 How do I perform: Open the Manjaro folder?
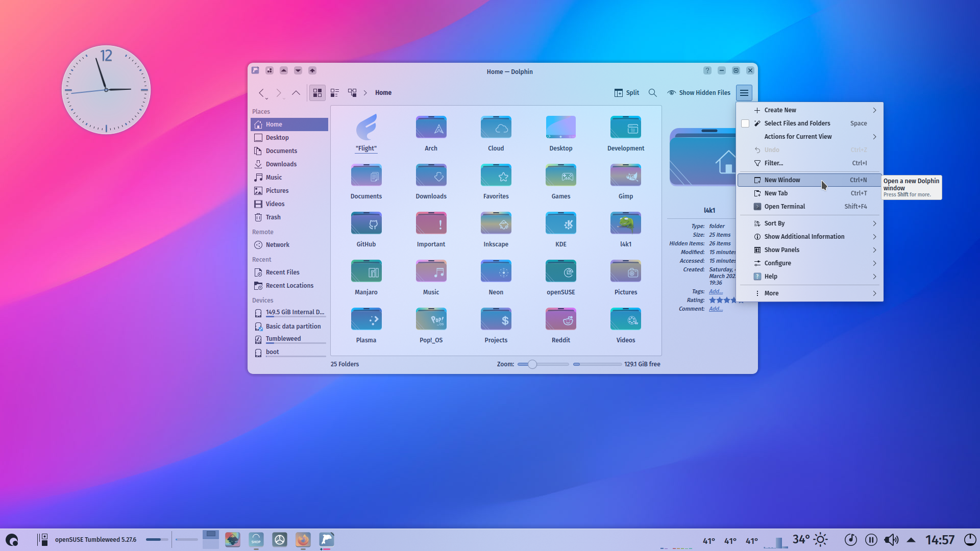[x=366, y=277]
